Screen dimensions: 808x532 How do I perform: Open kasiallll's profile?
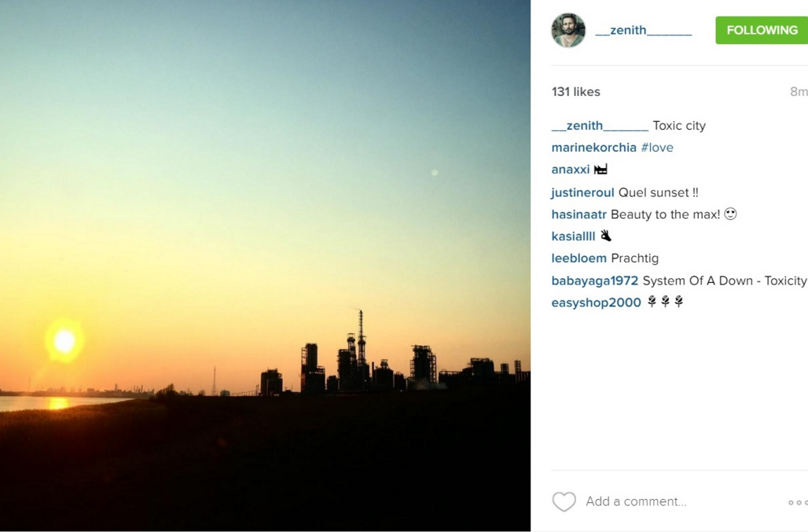coord(573,237)
